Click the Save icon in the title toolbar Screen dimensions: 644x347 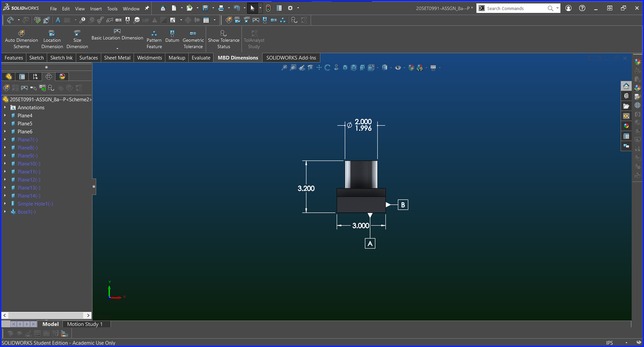point(205,8)
